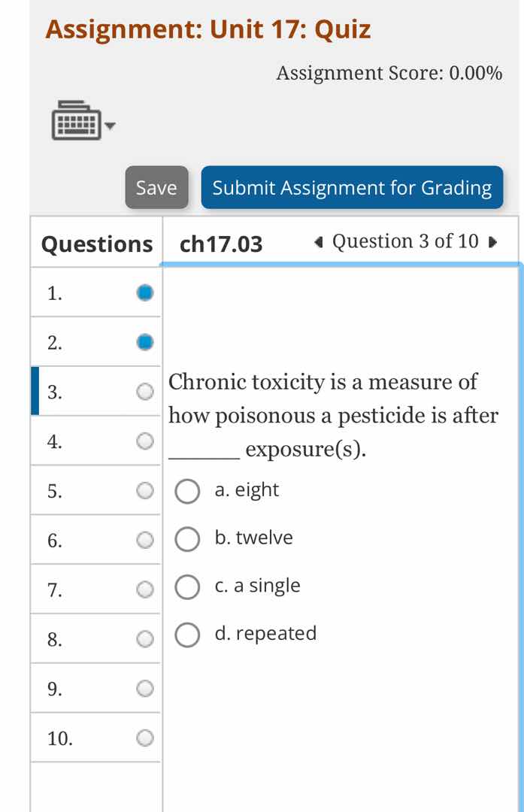Click the Save button
This screenshot has height=812, width=524.
click(x=156, y=187)
